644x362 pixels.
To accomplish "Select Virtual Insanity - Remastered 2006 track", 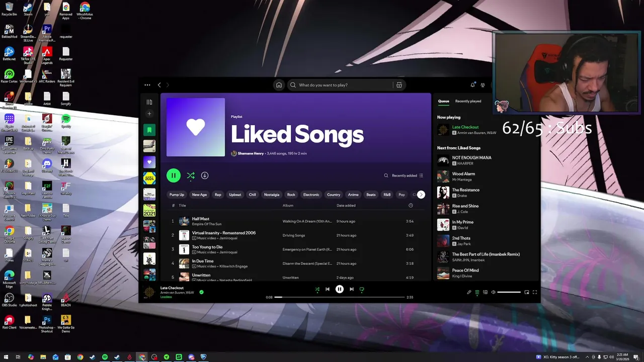I will pos(296,235).
